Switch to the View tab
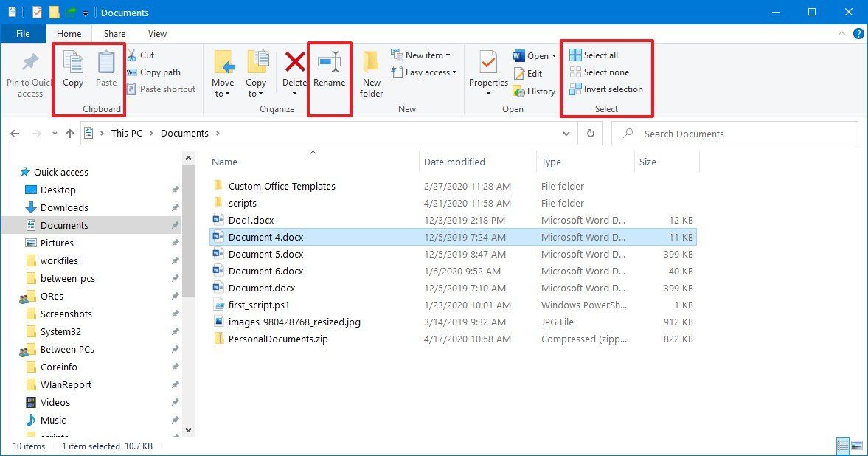 coord(157,33)
